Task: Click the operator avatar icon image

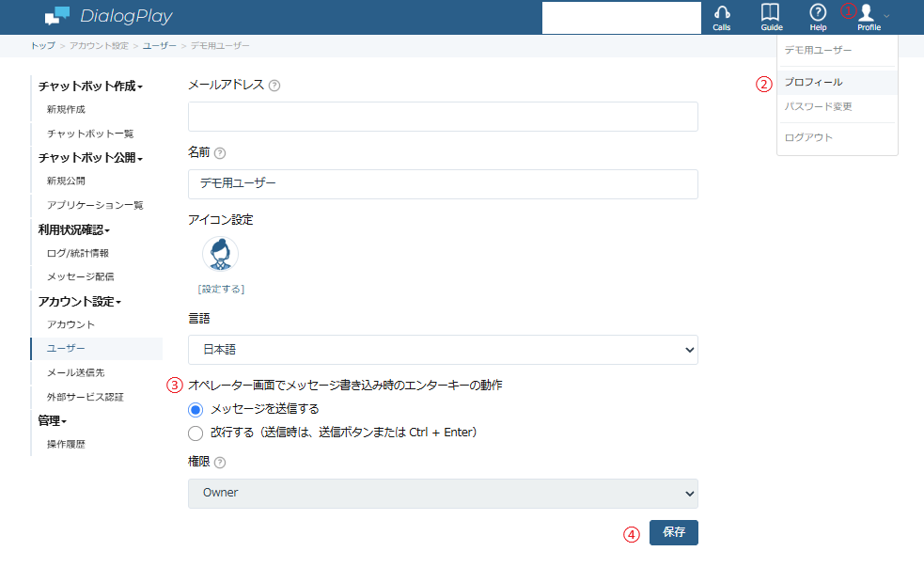Action: [220, 254]
